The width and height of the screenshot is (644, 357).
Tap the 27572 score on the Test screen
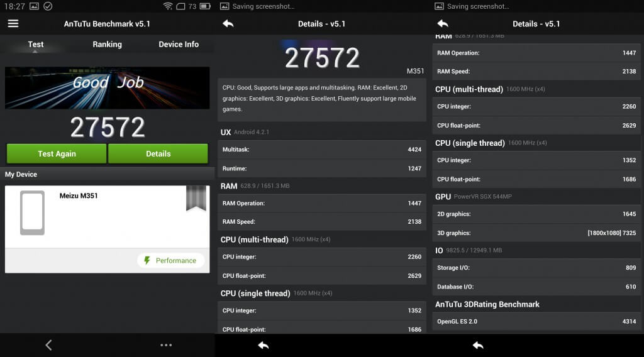pos(108,127)
